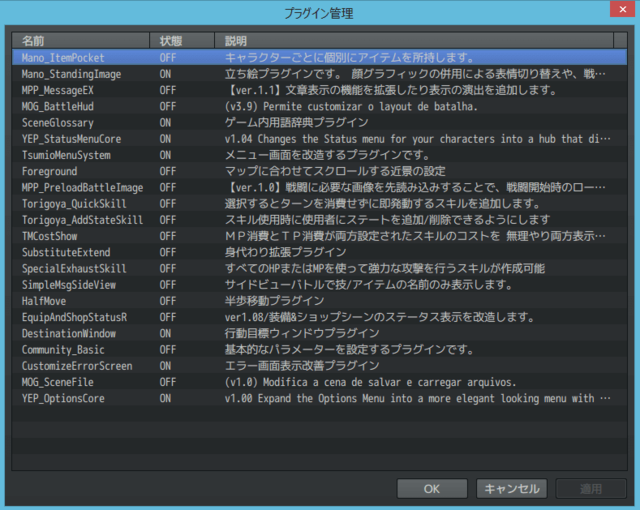Viewport: 640px width, 510px height.
Task: Click the キャンセル button
Action: (511, 488)
